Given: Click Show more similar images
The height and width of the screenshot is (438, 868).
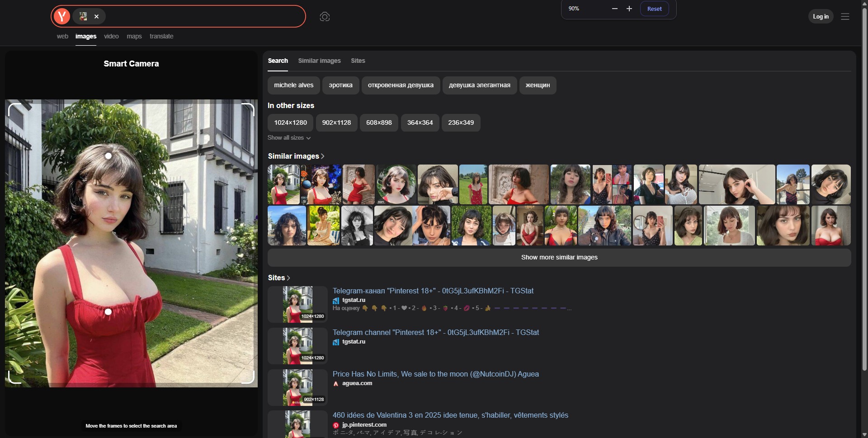Looking at the screenshot, I should pos(559,257).
